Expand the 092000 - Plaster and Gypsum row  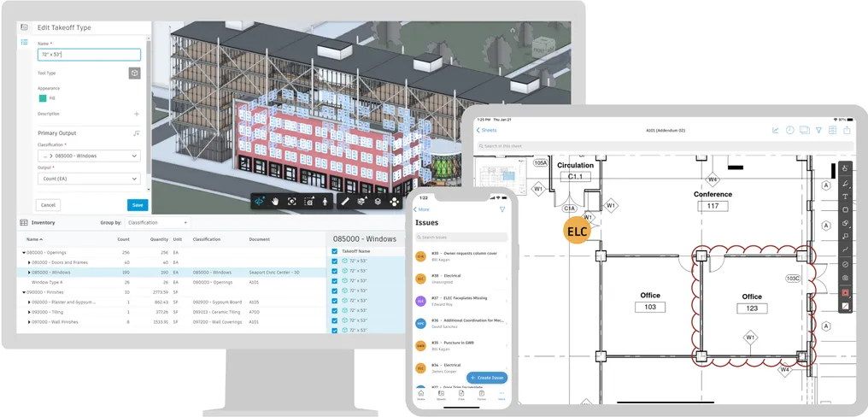[x=29, y=302]
